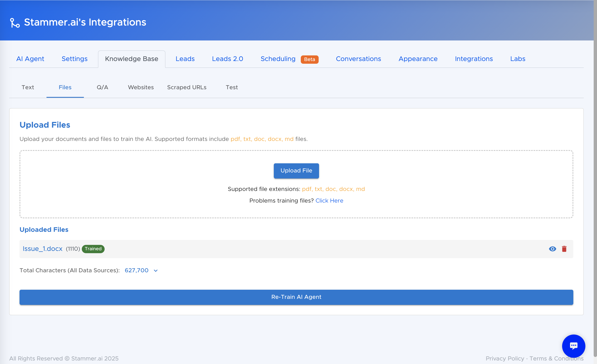The image size is (597, 364).
Task: Open the Issue_1.docx file link
Action: (x=43, y=249)
